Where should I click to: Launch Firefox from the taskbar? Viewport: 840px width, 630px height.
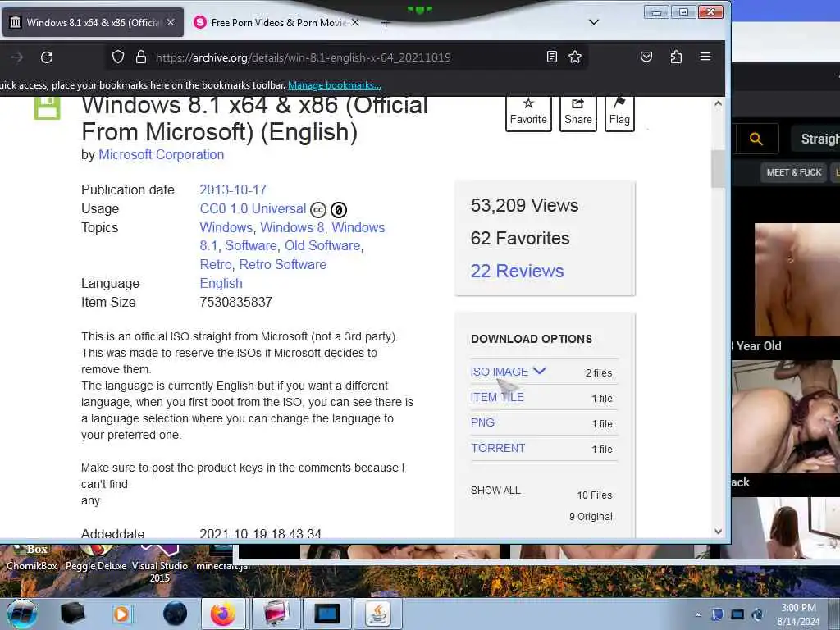(x=223, y=614)
